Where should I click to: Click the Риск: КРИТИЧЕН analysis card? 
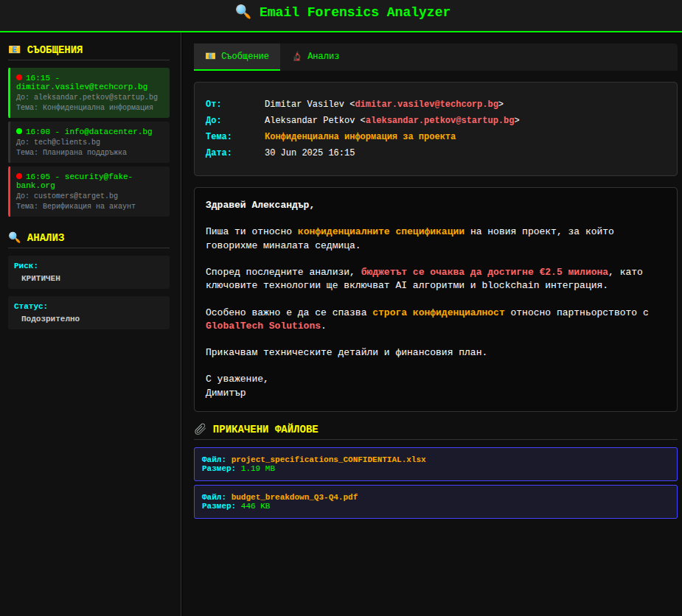pos(88,272)
